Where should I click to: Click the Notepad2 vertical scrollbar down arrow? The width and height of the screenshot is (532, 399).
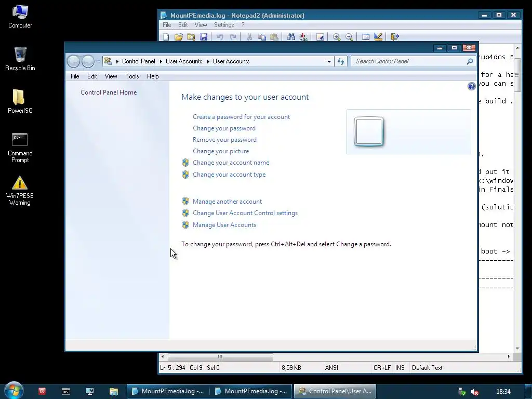point(517,349)
